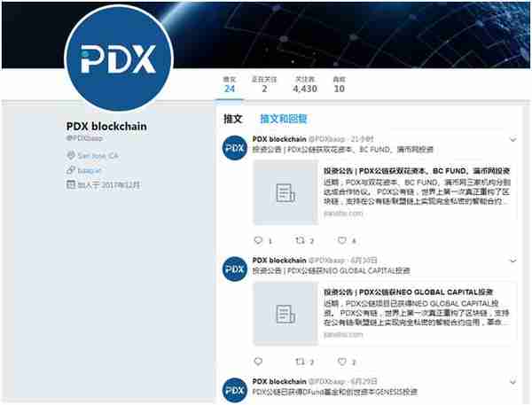Open the likes tab showing 10
The width and height of the screenshot is (532, 405).
340,84
